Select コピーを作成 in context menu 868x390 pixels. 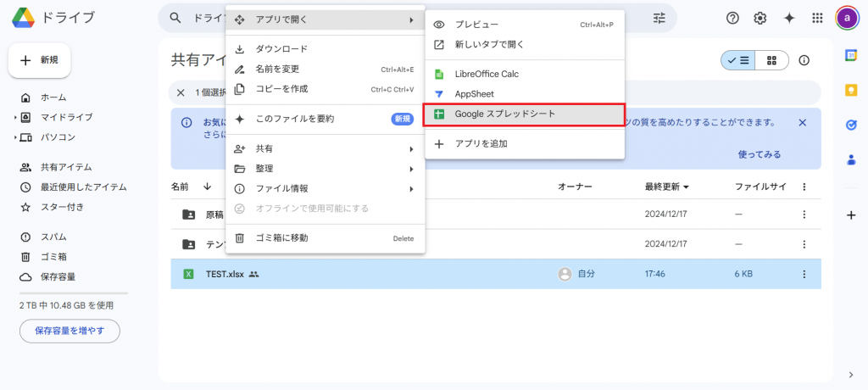coord(325,89)
